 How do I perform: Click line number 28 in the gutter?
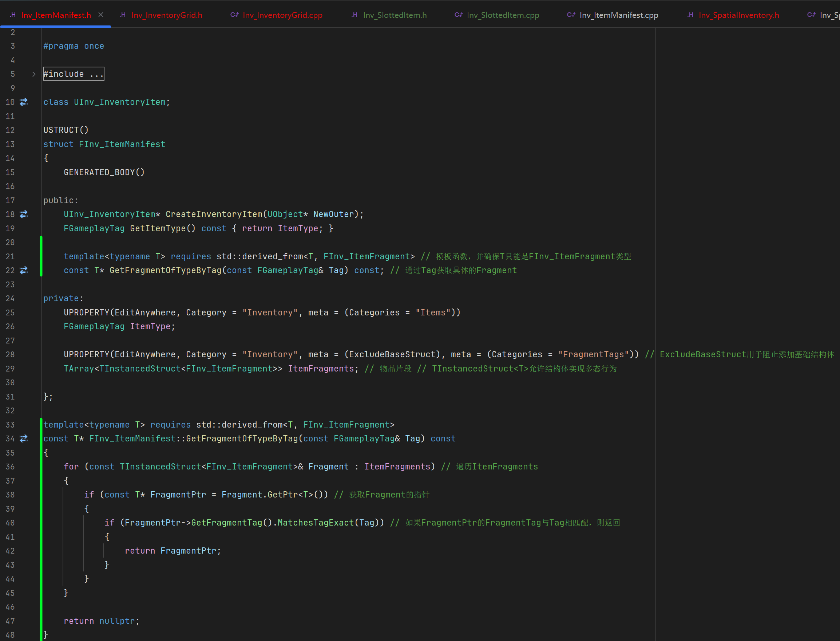coord(10,354)
